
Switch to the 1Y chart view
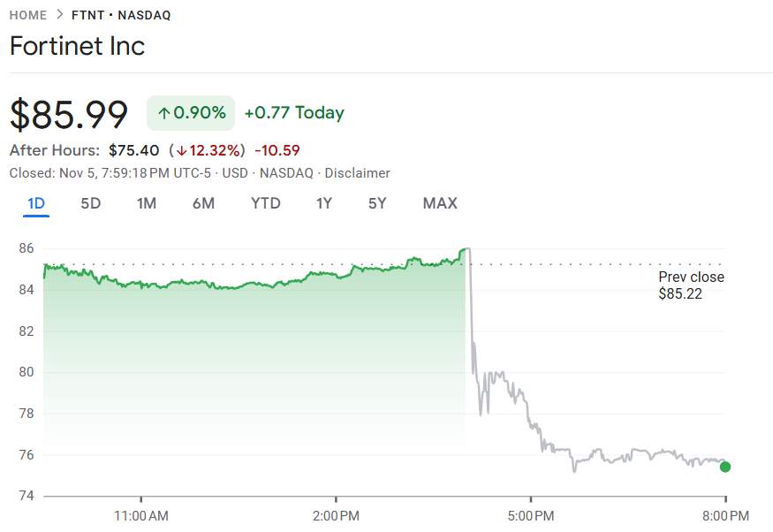click(324, 203)
